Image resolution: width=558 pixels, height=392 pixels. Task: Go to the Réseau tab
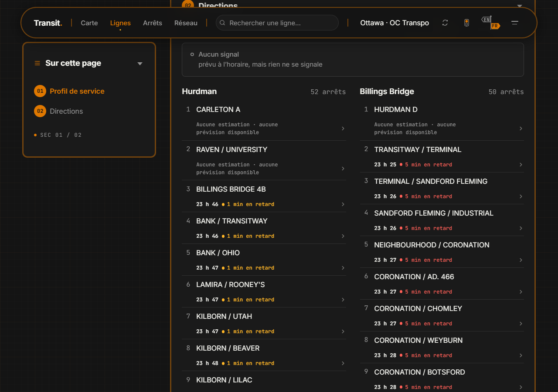tap(186, 23)
